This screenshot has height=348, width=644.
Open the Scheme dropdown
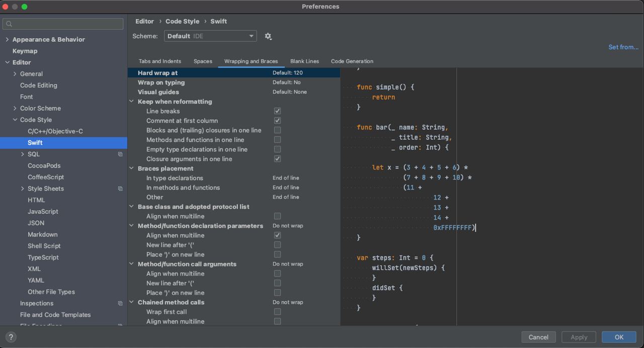pos(210,36)
